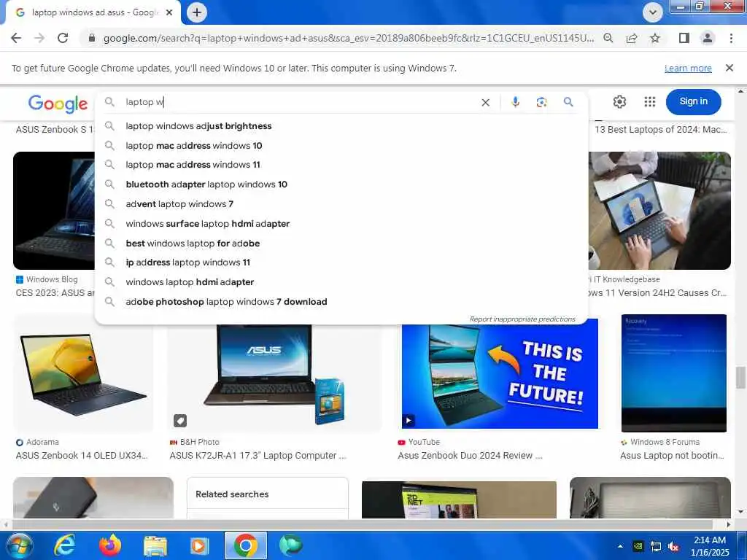Go to the Google logo homepage
Screen dimensions: 747x560
[x=58, y=103]
